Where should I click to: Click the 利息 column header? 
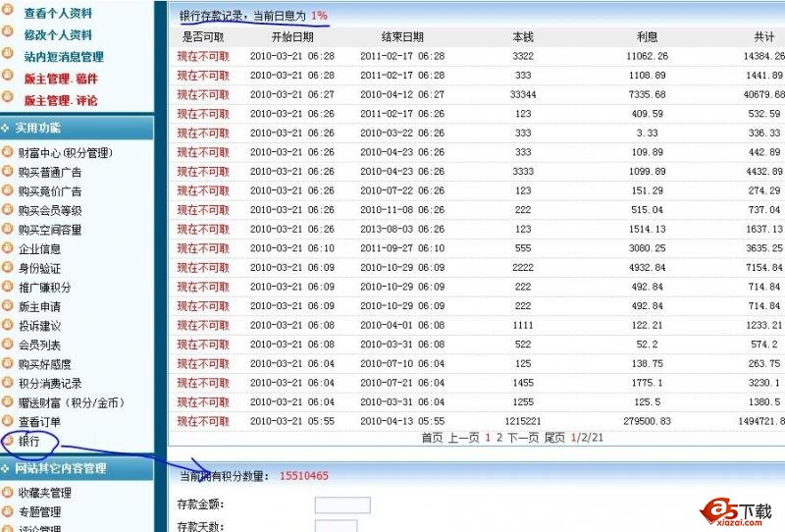coord(648,37)
